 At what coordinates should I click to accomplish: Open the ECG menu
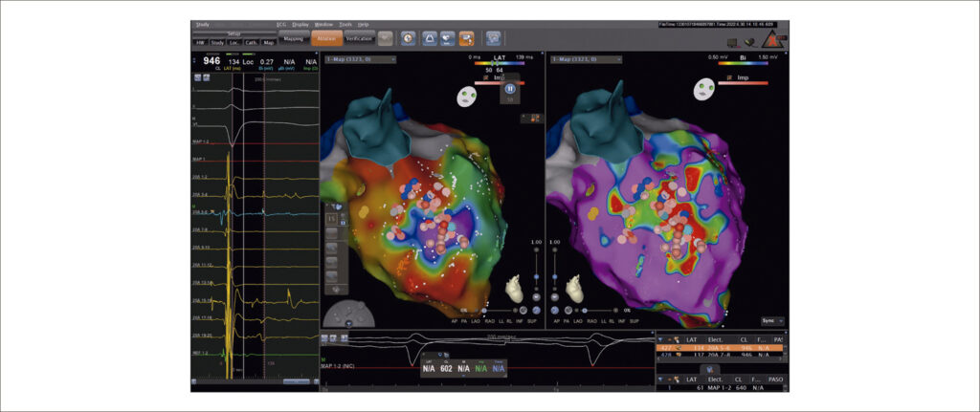(x=281, y=24)
